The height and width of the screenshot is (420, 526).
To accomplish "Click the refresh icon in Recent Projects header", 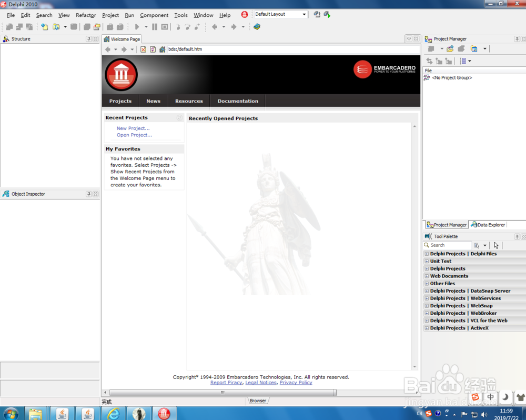I will click(179, 117).
